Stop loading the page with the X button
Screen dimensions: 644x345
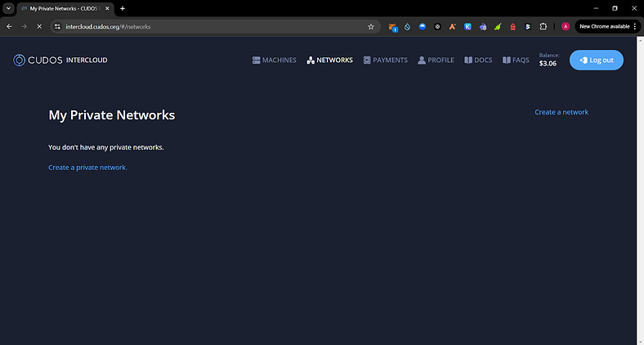coord(39,27)
